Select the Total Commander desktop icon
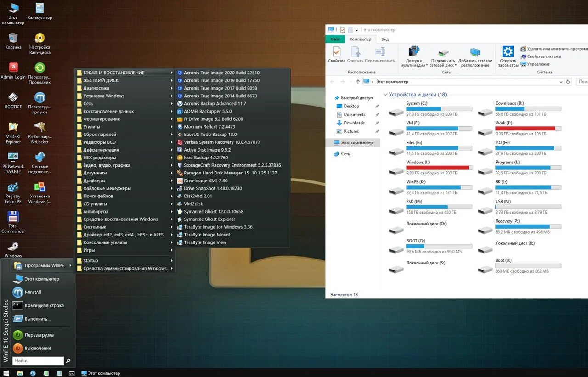Image resolution: width=588 pixels, height=377 pixels. [x=13, y=222]
